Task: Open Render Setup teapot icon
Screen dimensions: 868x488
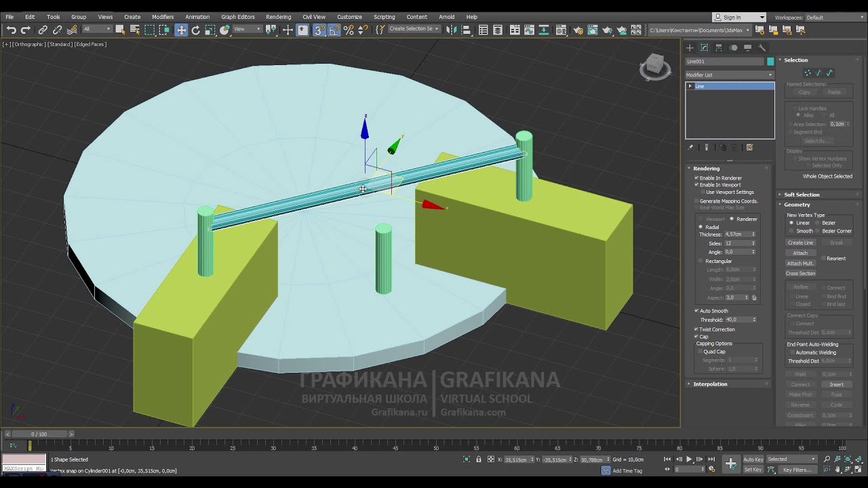Action: 578,30
